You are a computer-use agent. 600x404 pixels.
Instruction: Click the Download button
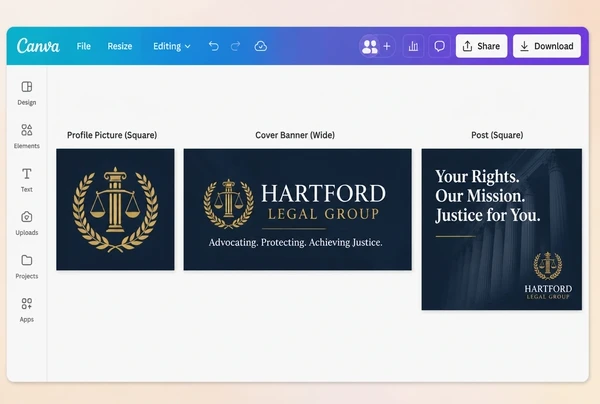click(547, 46)
